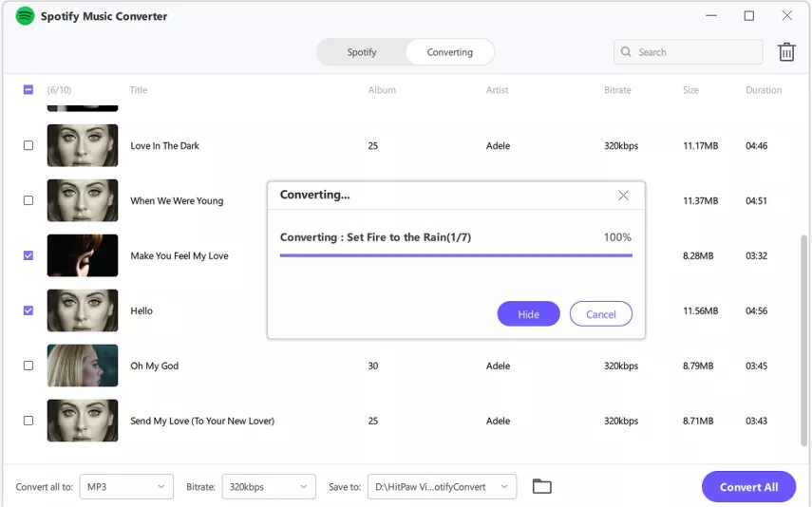Image resolution: width=812 pixels, height=507 pixels.
Task: Expand the MP3 format dropdown
Action: pyautogui.click(x=126, y=486)
